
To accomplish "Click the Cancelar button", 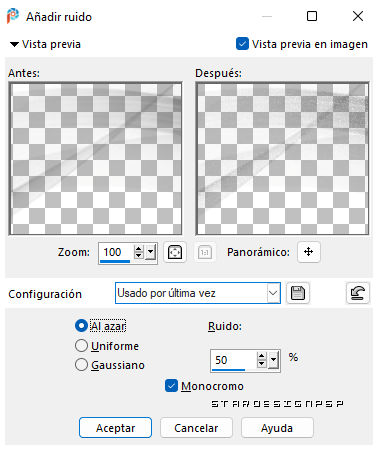I will [196, 428].
